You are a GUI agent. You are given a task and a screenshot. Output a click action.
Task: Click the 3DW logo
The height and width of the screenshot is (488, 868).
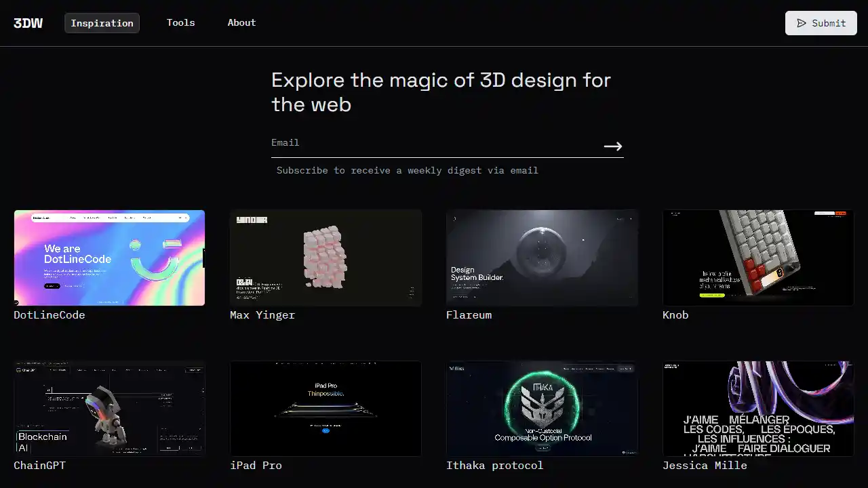pyautogui.click(x=28, y=22)
